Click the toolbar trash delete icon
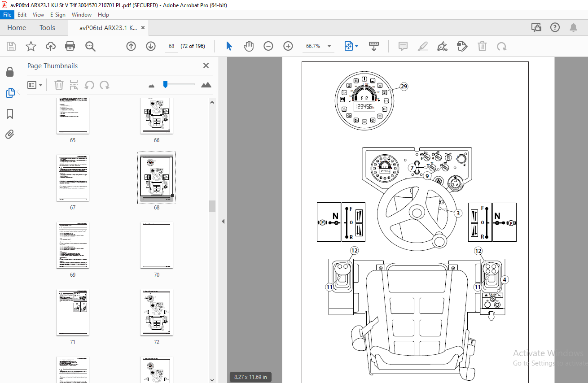This screenshot has height=383, width=588. click(x=482, y=46)
